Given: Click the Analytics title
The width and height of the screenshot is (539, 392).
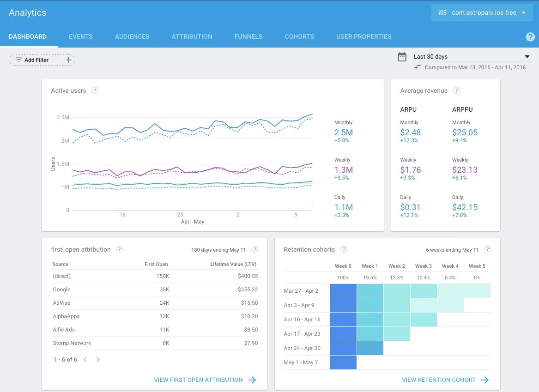Looking at the screenshot, I should [x=28, y=13].
